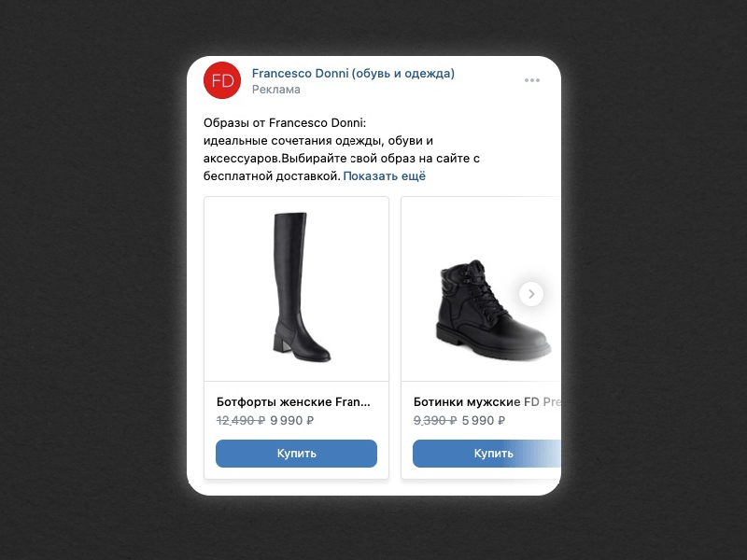
Task: Open the men's lace-up boot image
Action: 481,288
